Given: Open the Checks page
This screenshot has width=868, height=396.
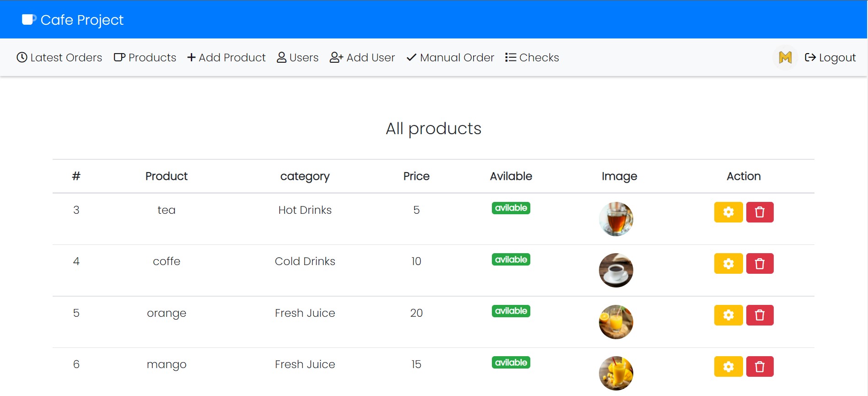Looking at the screenshot, I should click(x=532, y=57).
